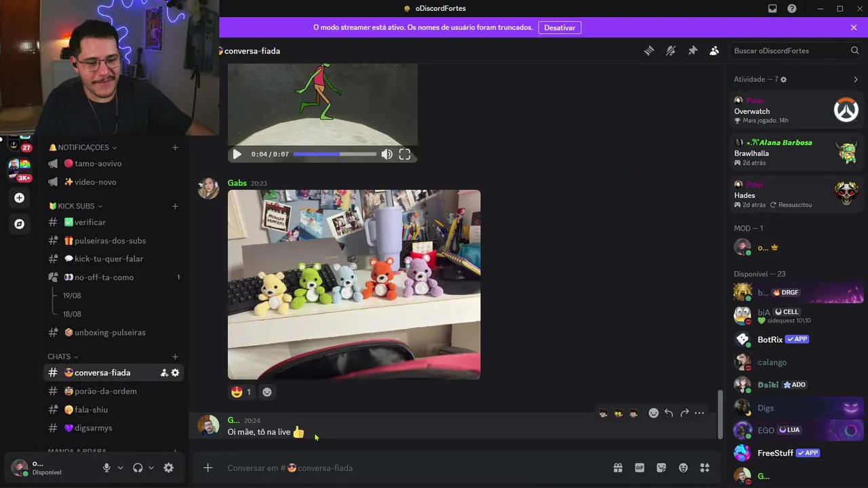Toggle the heart-eyes emoji reaction
Screen dimensions: 868x488
[x=241, y=392]
